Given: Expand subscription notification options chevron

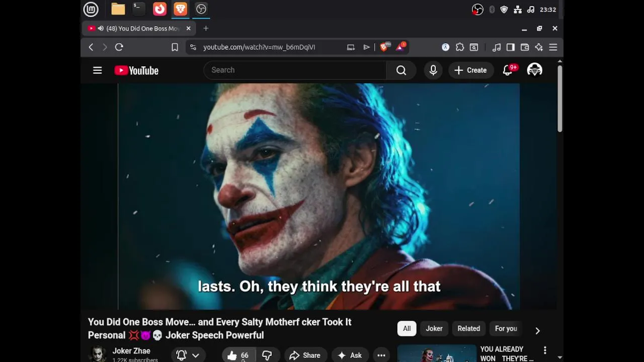Looking at the screenshot, I should (x=195, y=355).
